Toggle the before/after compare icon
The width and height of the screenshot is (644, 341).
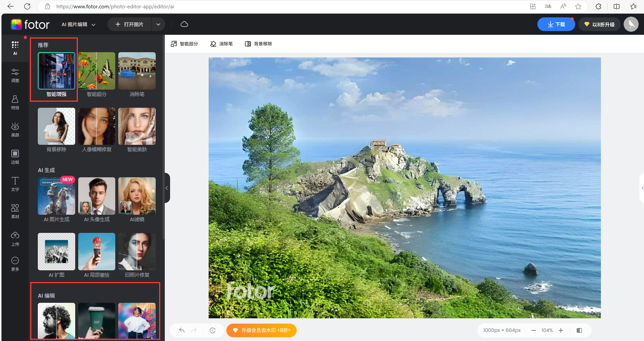(x=579, y=330)
